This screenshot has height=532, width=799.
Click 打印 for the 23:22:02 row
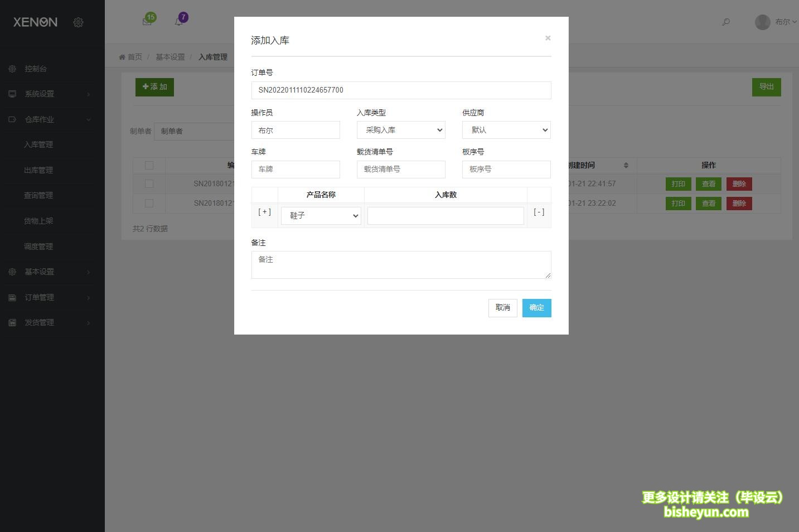(x=679, y=204)
